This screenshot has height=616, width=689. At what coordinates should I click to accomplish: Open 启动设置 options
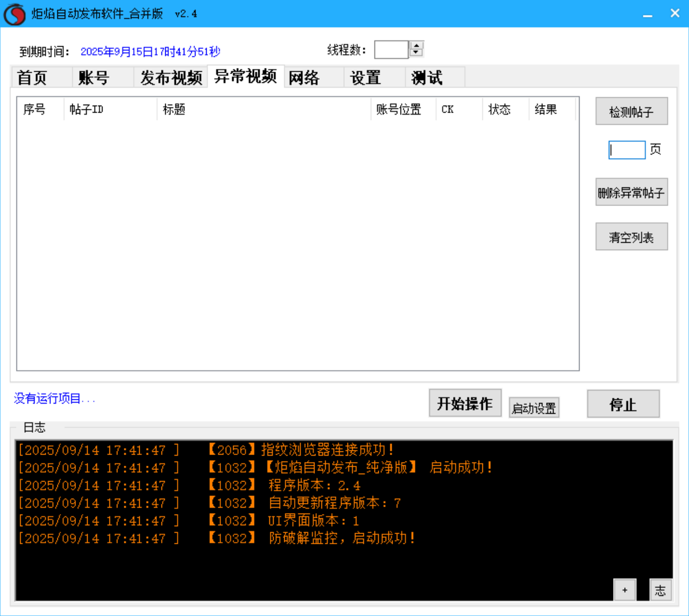click(x=533, y=408)
